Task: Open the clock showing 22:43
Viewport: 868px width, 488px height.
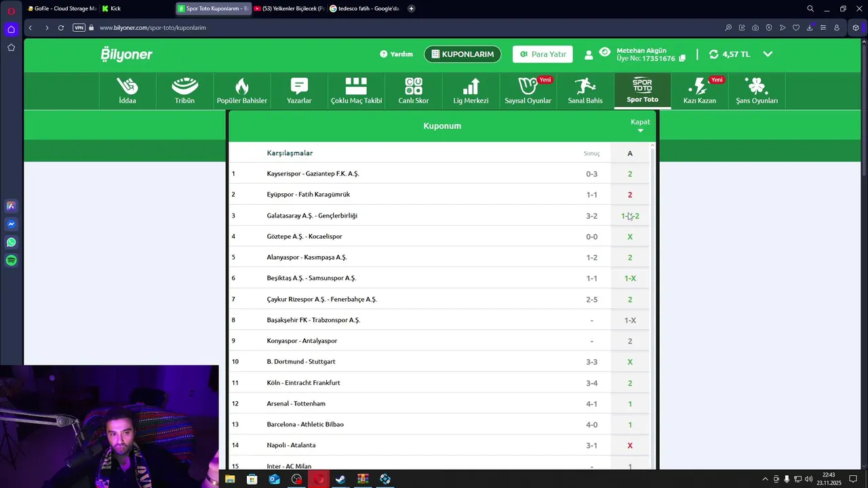Action: [829, 479]
